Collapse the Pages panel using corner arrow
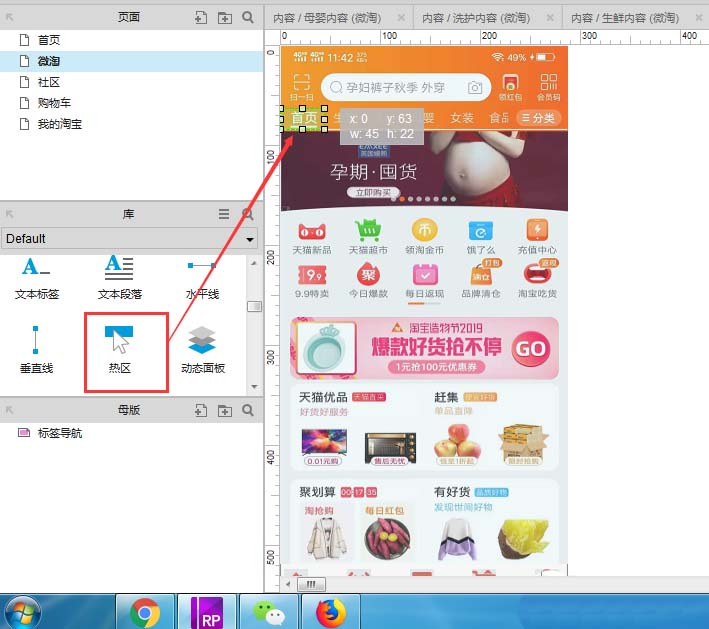Viewport: 709px width, 629px height. pyautogui.click(x=9, y=17)
